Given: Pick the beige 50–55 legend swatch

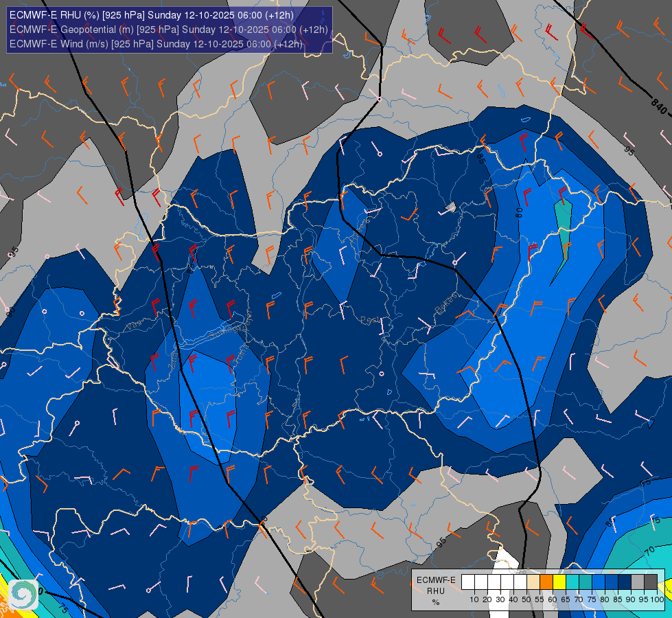Looking at the screenshot, I should pyautogui.click(x=533, y=582).
